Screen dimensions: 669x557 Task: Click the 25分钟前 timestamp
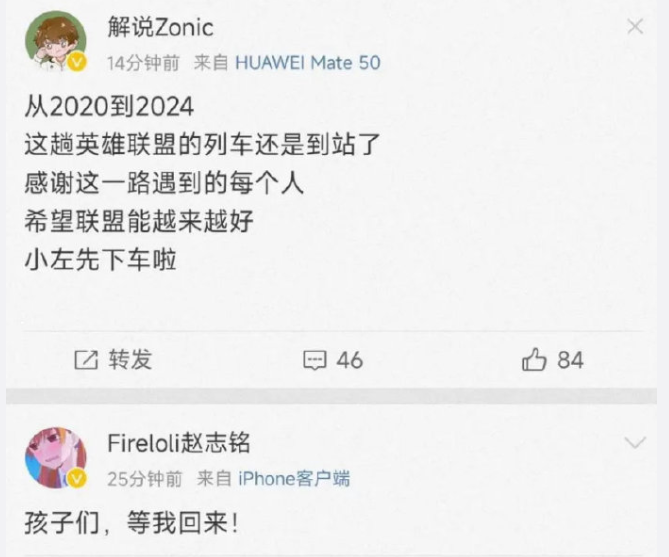click(x=145, y=479)
